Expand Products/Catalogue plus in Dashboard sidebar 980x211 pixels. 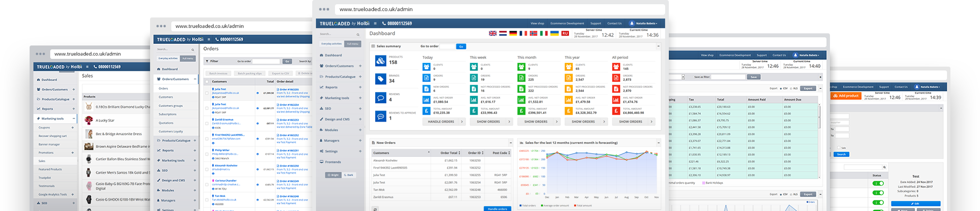[x=360, y=77]
